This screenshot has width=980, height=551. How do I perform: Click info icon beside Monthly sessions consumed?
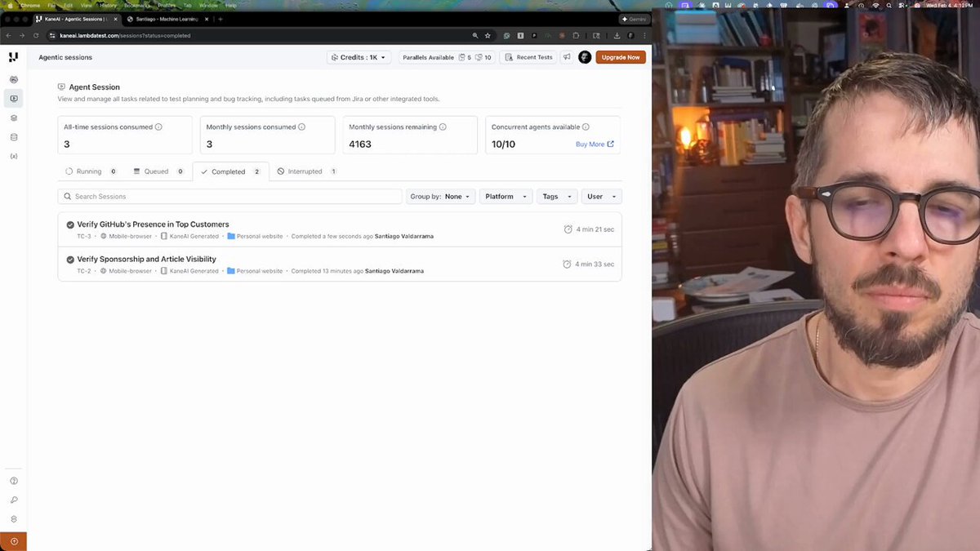301,127
